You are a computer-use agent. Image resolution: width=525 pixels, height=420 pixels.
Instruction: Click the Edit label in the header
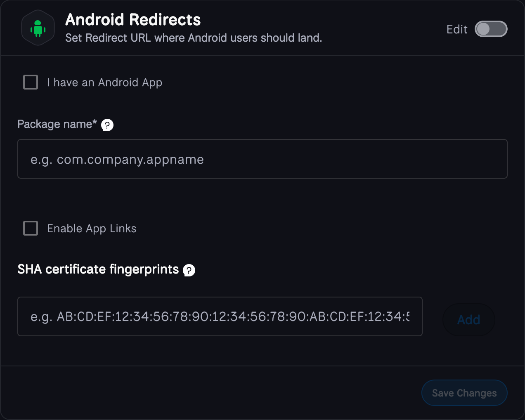[x=456, y=29]
